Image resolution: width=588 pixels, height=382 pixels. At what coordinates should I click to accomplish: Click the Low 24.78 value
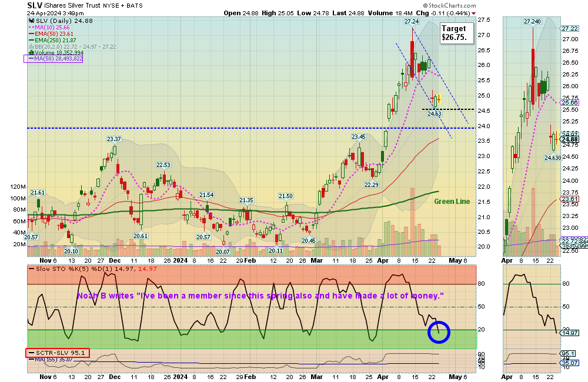tap(313, 13)
